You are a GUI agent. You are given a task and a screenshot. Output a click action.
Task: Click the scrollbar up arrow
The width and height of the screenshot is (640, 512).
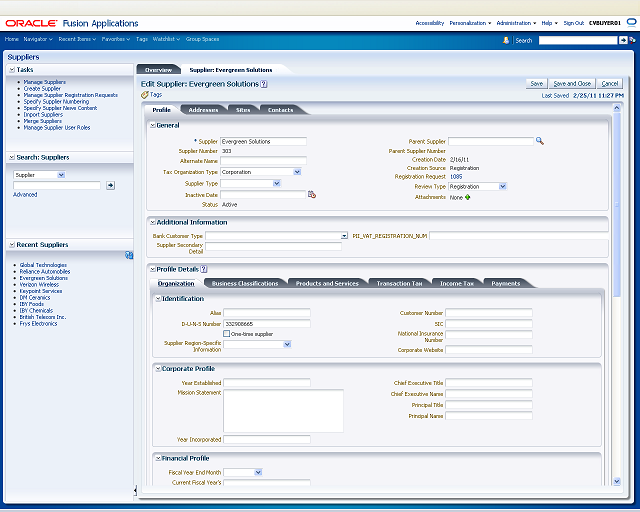pyautogui.click(x=617, y=108)
